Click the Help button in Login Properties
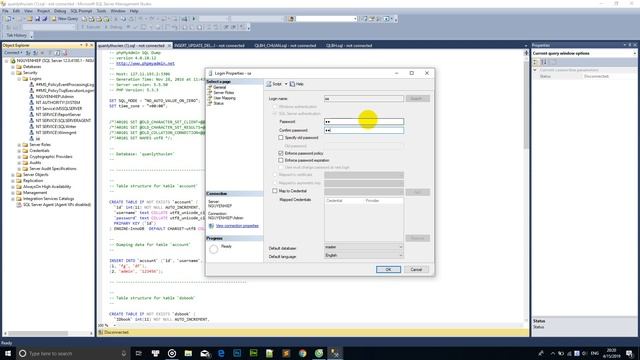Viewport: 640px width, 360px height. 297,84
